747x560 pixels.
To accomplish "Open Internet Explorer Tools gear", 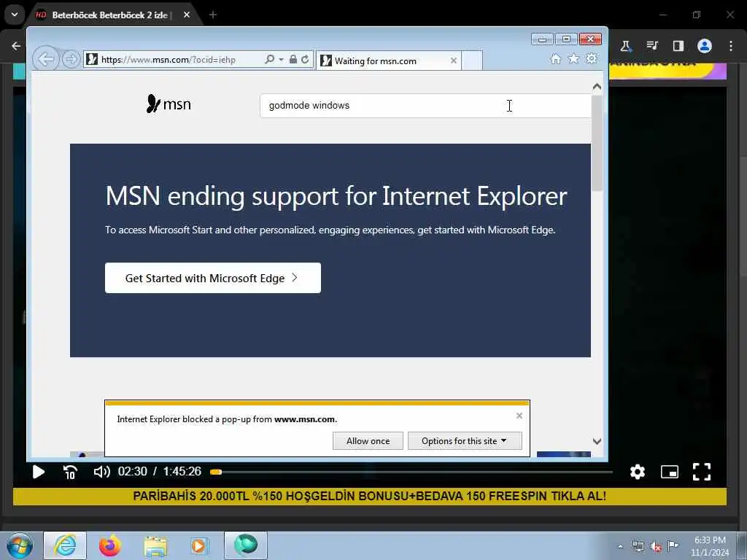I will [x=591, y=58].
